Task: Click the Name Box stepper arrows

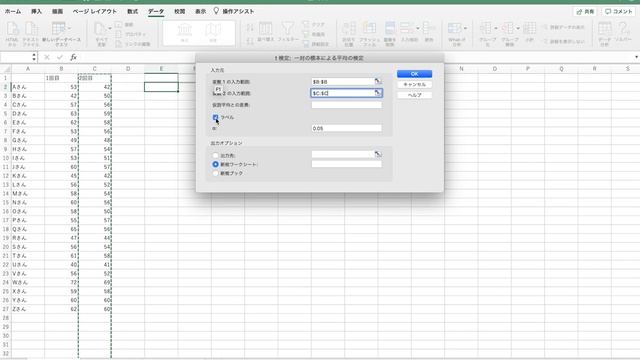Action: (x=34, y=57)
